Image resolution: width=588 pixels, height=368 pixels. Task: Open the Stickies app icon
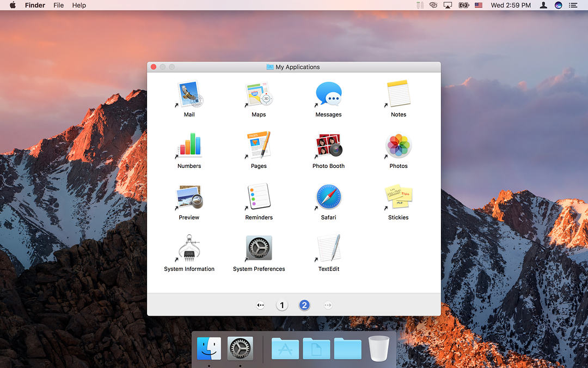click(x=398, y=197)
